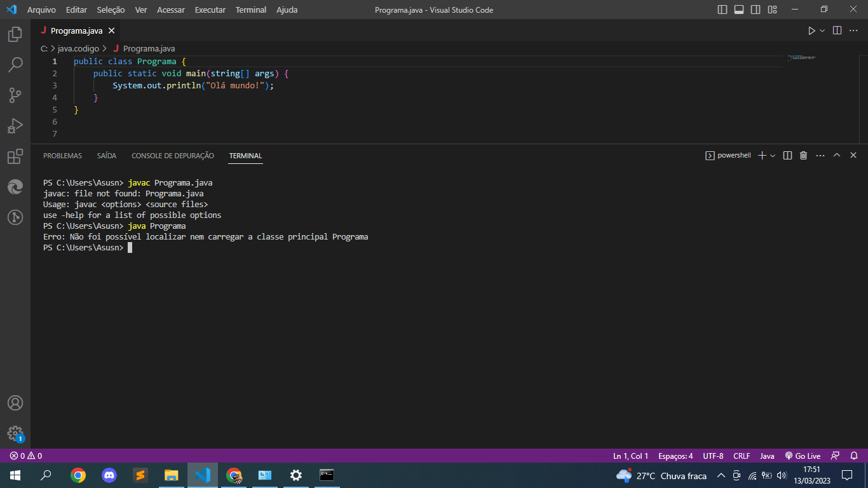Open the Terminal menu

pos(251,10)
